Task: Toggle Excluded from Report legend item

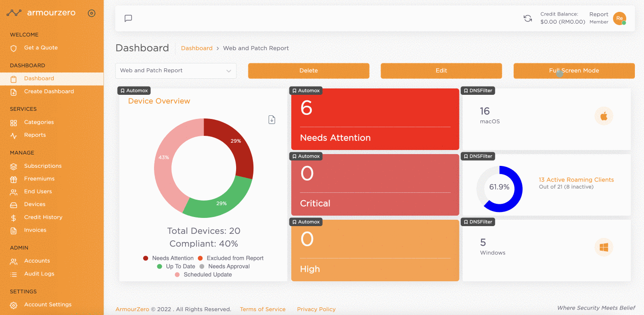Action: tap(232, 258)
